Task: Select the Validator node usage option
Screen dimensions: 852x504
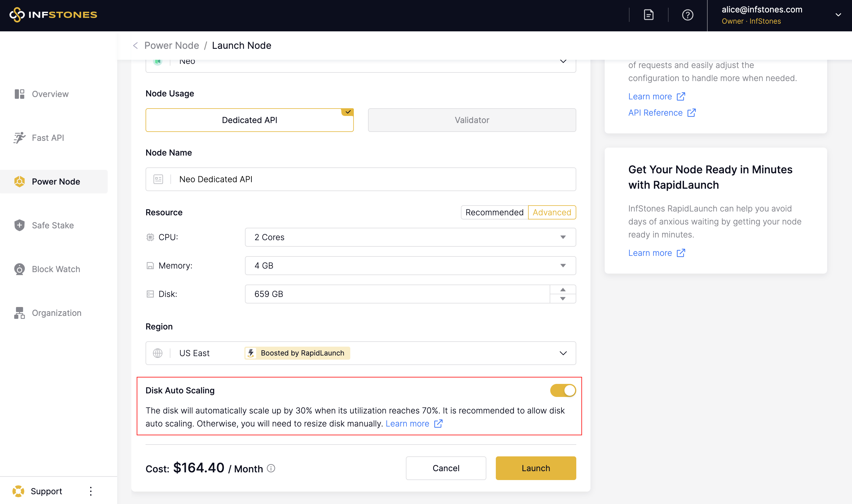Action: [472, 120]
